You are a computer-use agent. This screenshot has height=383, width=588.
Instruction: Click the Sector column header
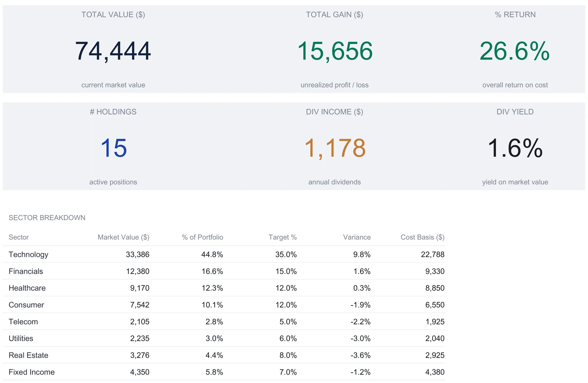click(x=19, y=237)
